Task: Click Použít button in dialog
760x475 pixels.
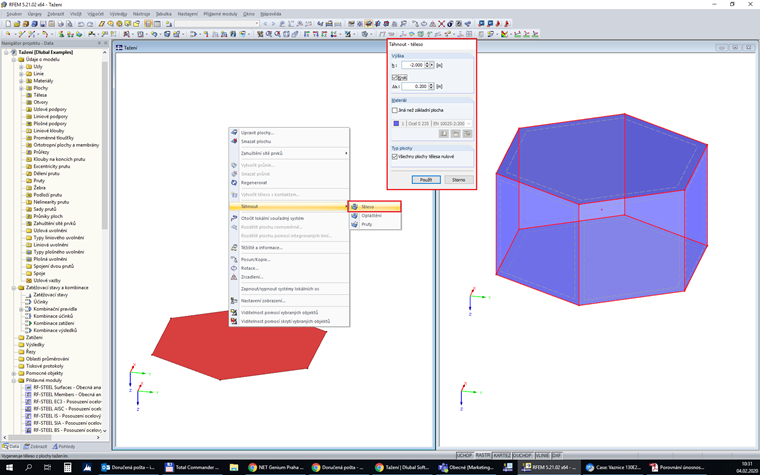Action: click(426, 180)
